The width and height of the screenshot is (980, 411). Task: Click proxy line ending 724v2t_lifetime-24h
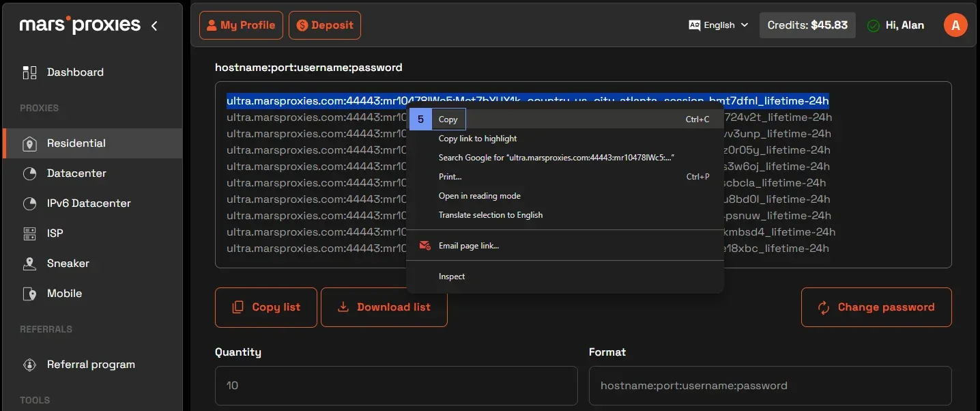pyautogui.click(x=777, y=117)
